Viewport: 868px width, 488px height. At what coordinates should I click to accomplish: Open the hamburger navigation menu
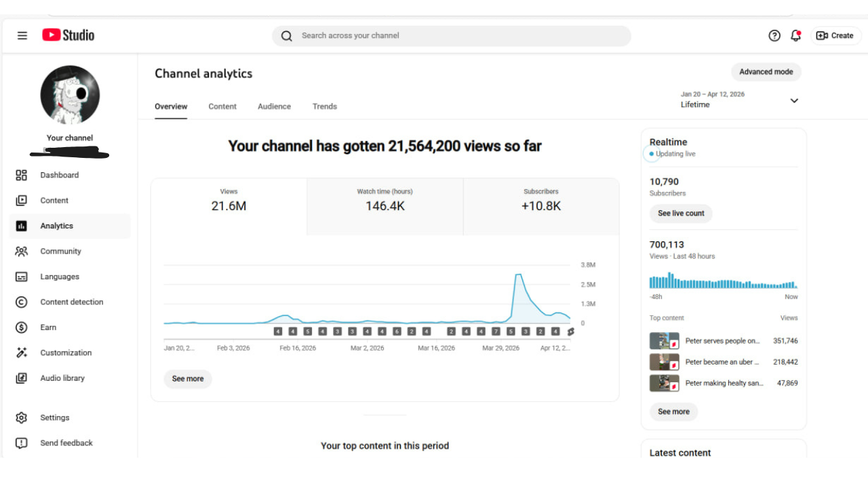tap(22, 35)
